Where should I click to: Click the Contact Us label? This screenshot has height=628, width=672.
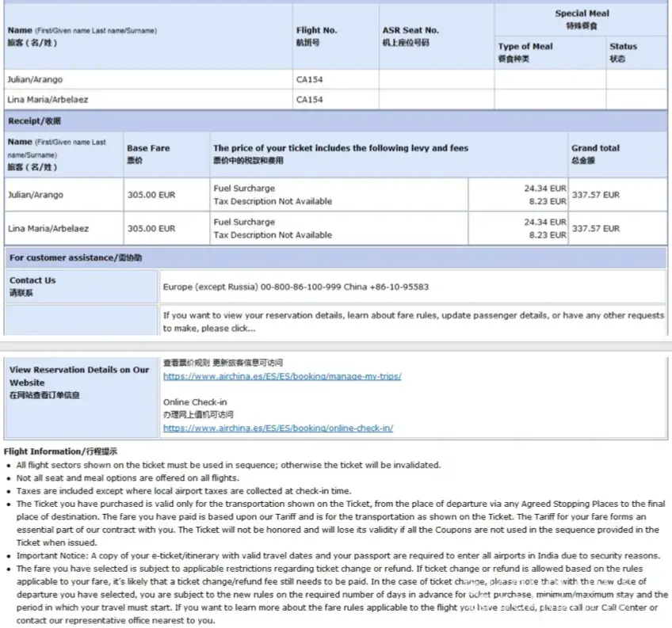(x=32, y=280)
